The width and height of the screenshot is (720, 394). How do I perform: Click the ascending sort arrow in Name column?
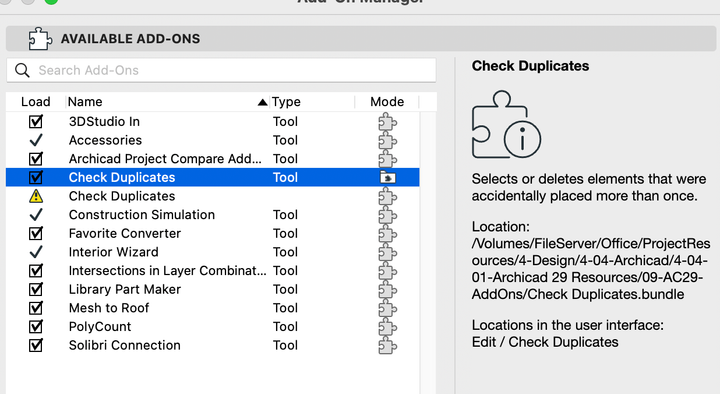262,102
